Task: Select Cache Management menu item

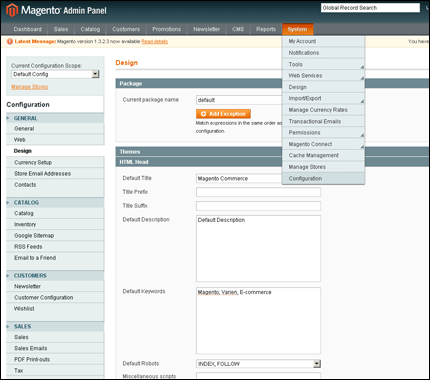Action: 323,155
